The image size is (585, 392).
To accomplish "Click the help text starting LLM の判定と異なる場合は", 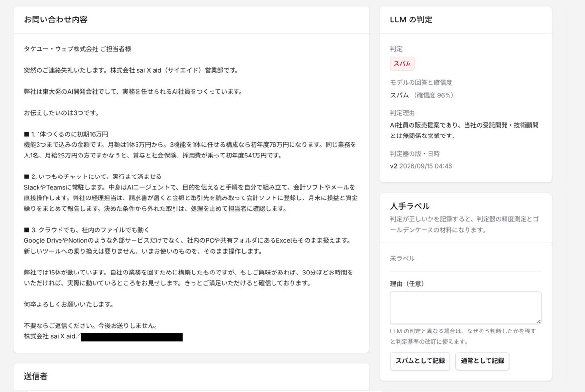I will tap(464, 336).
